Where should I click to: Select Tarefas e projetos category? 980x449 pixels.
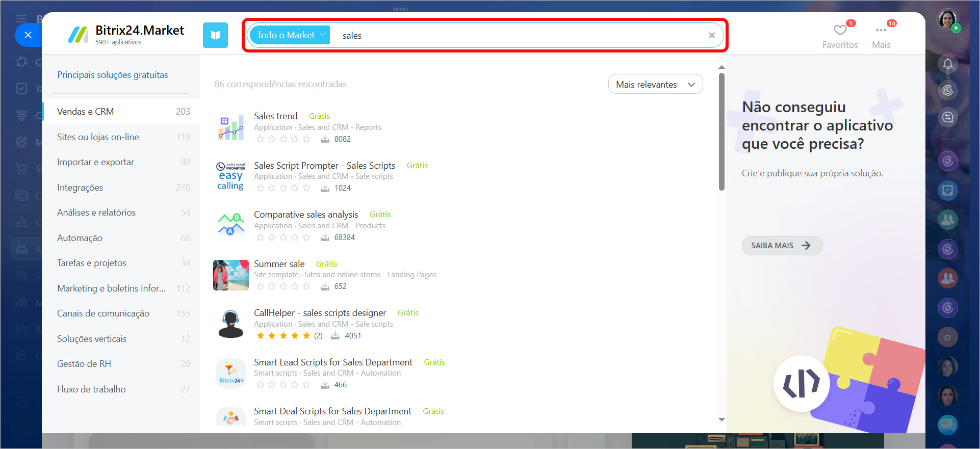pos(121,263)
